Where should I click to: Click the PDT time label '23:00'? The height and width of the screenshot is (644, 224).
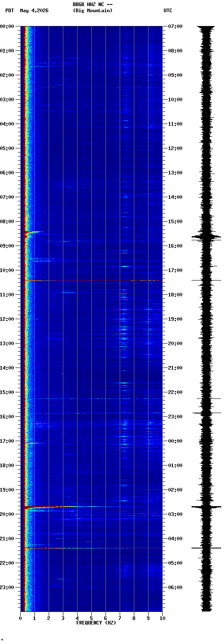7,587
